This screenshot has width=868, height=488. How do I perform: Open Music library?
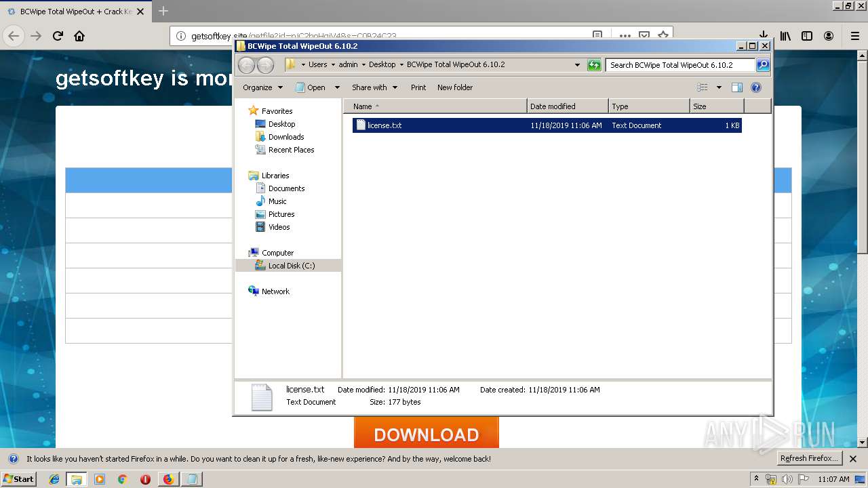click(x=277, y=201)
